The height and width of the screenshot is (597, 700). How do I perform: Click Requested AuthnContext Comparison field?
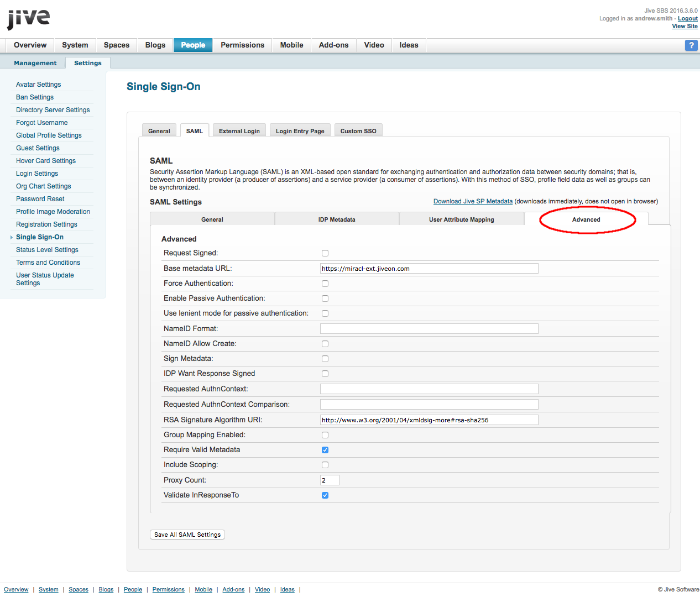(x=429, y=405)
